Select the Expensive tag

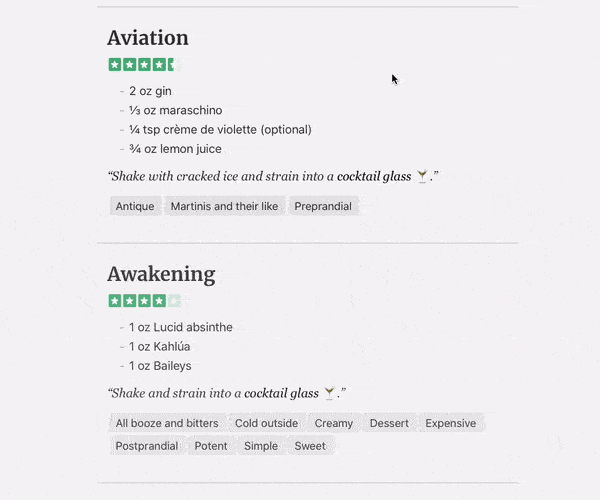[451, 423]
